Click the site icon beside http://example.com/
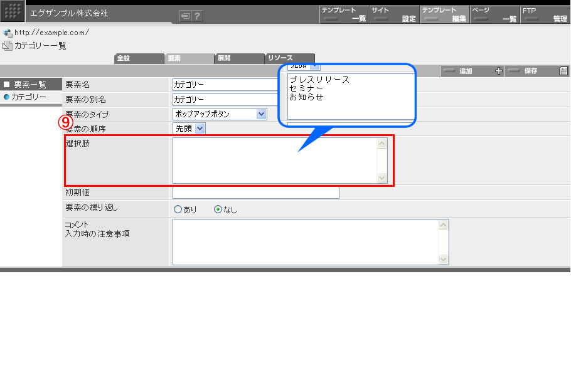The height and width of the screenshot is (392, 571). coord(8,33)
